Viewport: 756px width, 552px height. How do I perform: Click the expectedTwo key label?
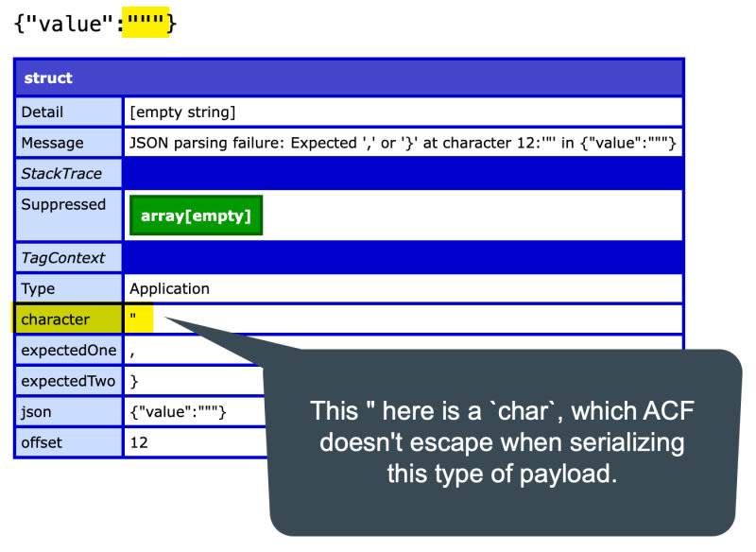(68, 381)
